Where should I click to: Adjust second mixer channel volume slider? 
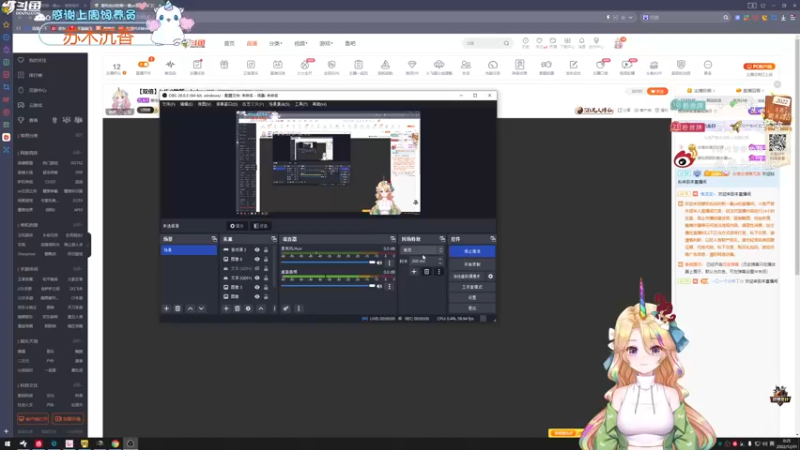pyautogui.click(x=328, y=286)
